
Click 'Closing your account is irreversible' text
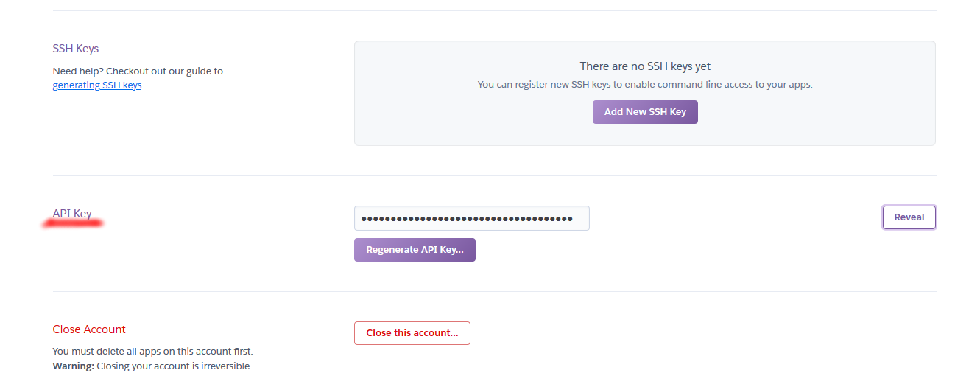(x=174, y=366)
